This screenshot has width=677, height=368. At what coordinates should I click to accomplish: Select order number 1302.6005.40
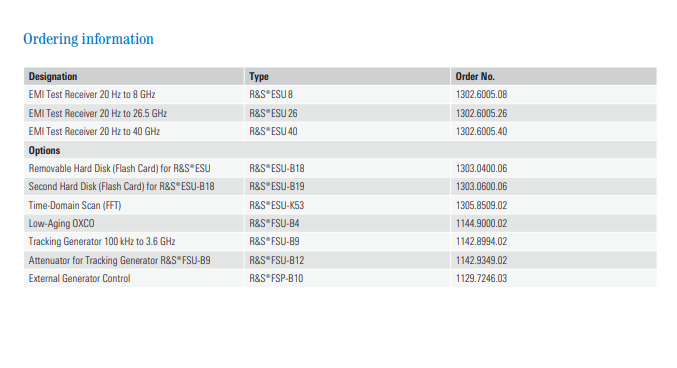481,131
